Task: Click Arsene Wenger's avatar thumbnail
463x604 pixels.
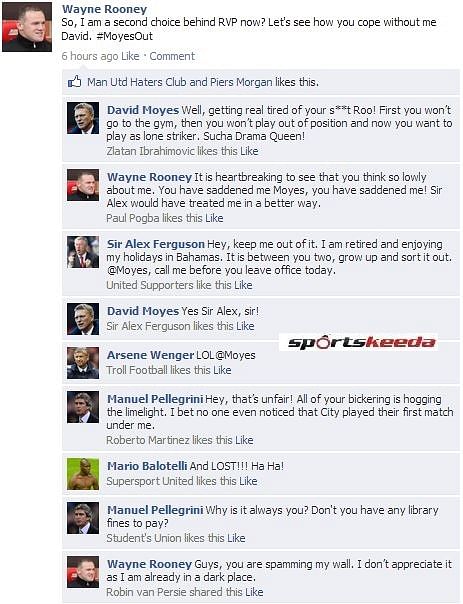Action: (83, 363)
